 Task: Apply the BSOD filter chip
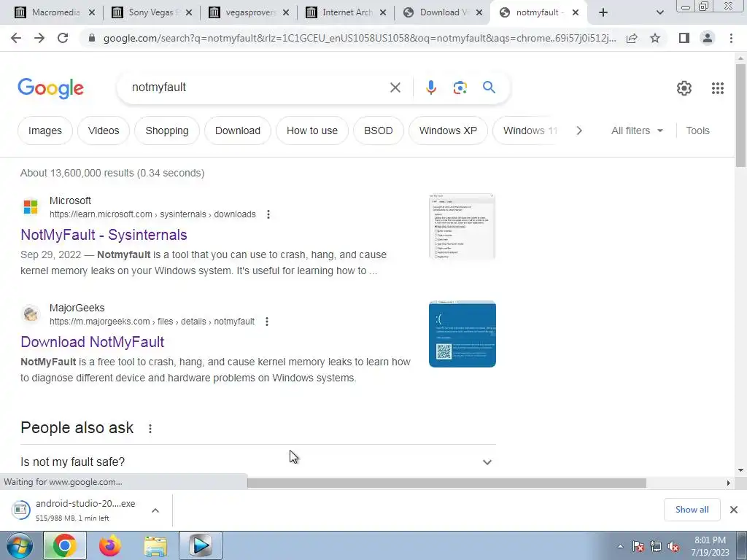(x=379, y=131)
